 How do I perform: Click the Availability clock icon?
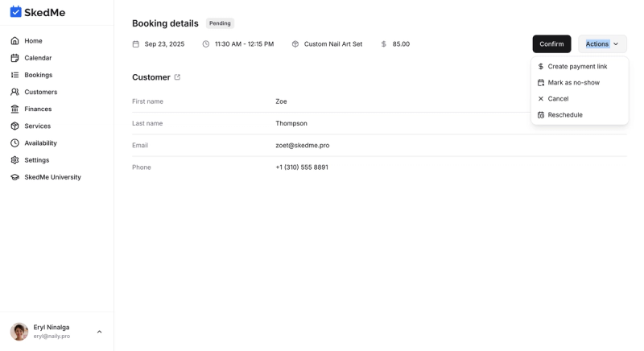tap(14, 142)
